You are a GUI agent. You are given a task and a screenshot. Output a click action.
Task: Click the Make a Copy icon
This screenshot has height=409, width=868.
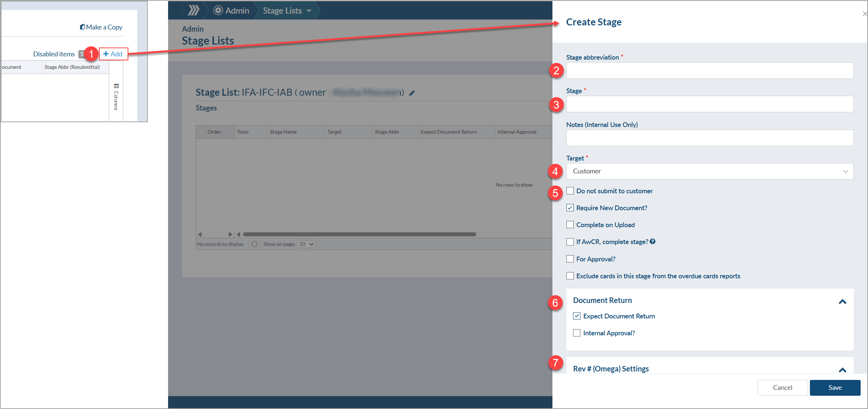pyautogui.click(x=82, y=27)
